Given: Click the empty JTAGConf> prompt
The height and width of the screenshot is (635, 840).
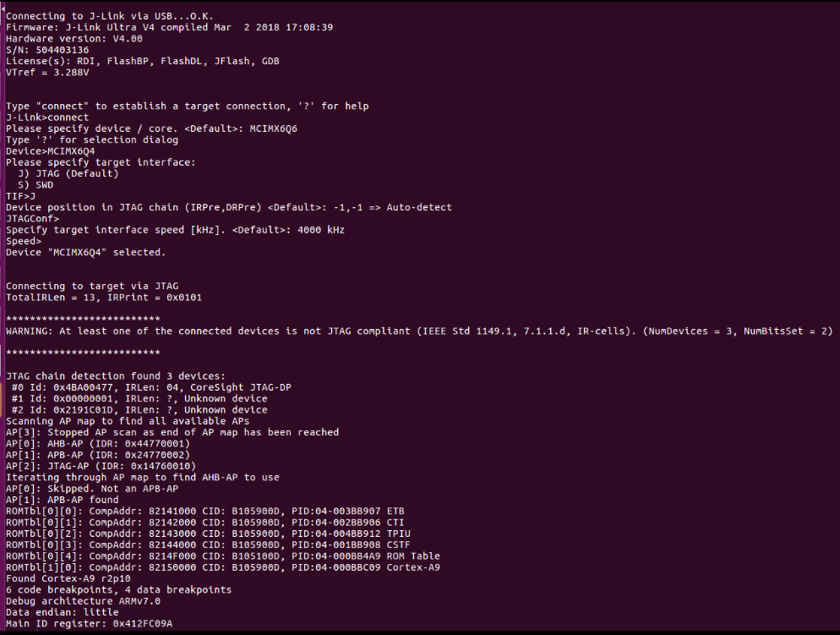Looking at the screenshot, I should pos(33,219).
